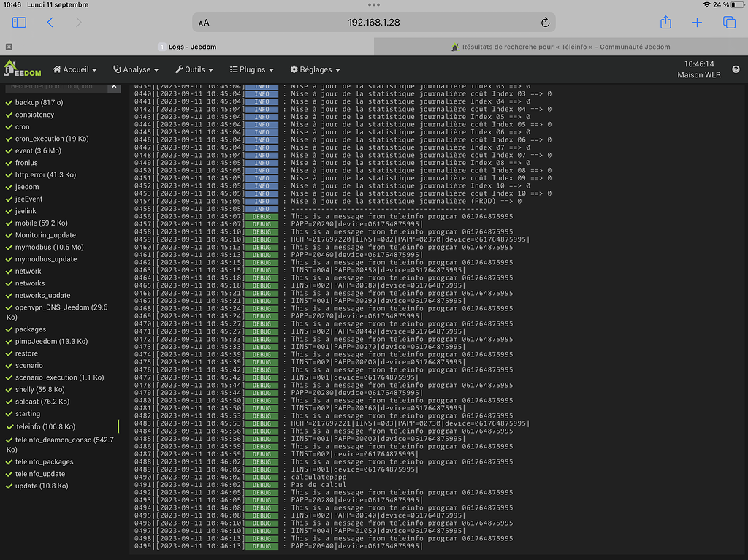The image size is (748, 560).
Task: Open the Safari share sheet
Action: tap(665, 23)
